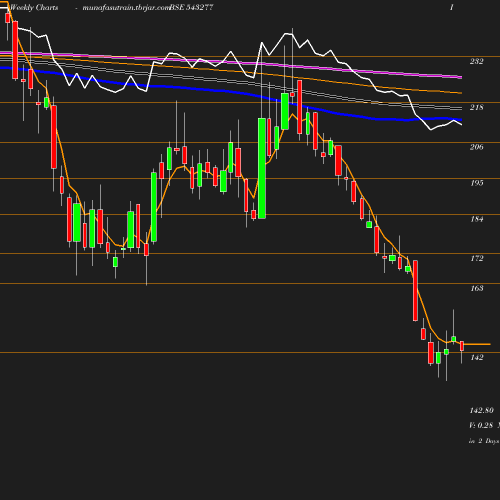Click the last red candlestick near 142
This screenshot has width=500, height=500.
tap(462, 346)
